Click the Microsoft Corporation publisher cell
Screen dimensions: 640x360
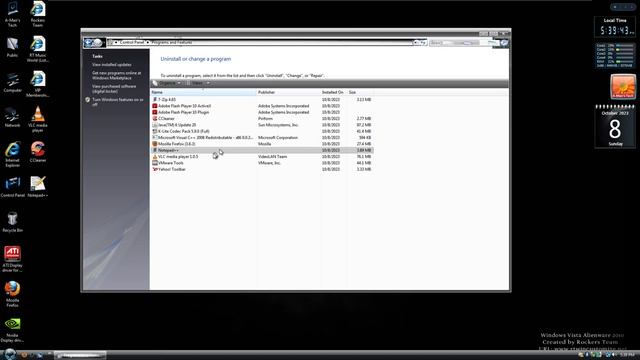[x=278, y=138]
